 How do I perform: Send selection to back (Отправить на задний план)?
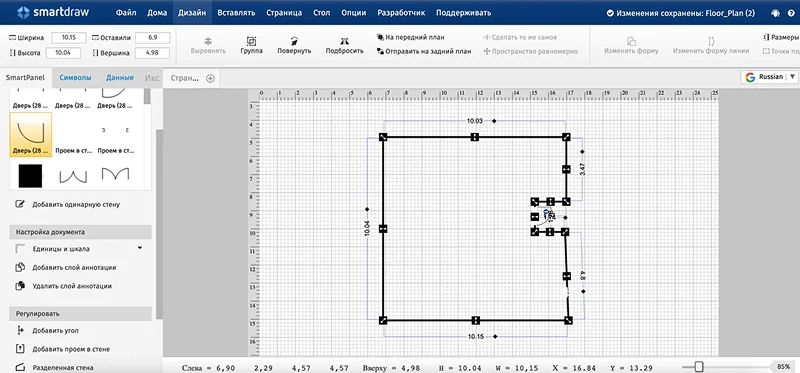coord(424,51)
